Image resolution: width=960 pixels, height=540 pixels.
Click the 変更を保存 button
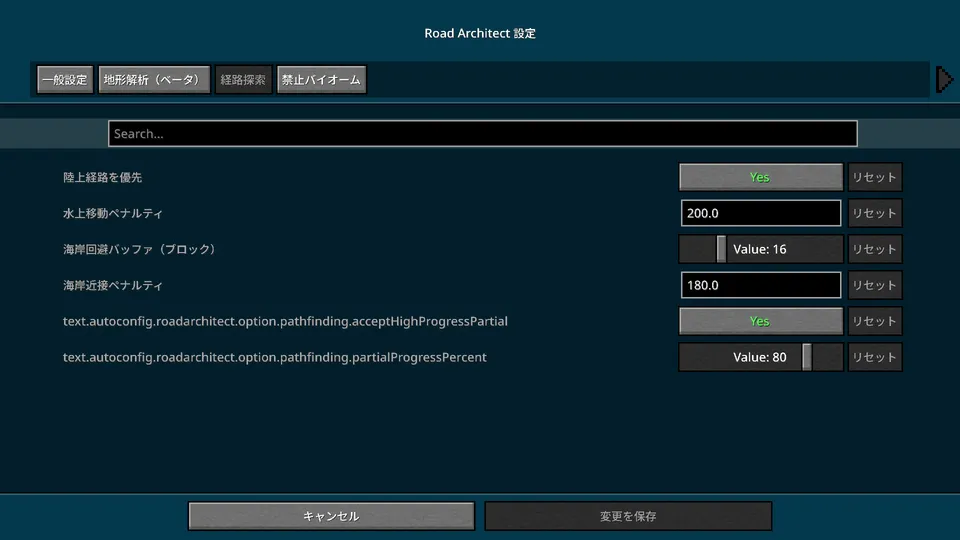628,516
